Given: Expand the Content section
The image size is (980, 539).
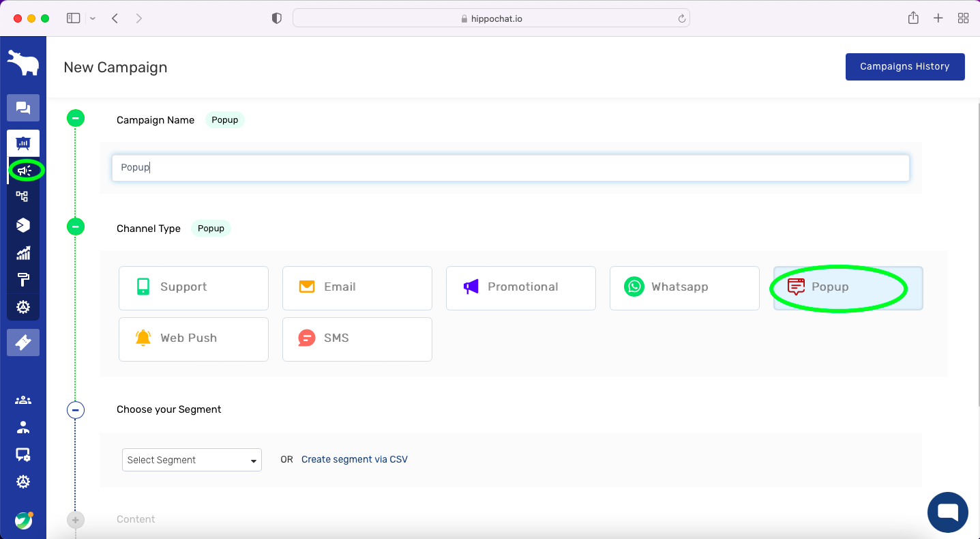Looking at the screenshot, I should point(76,520).
